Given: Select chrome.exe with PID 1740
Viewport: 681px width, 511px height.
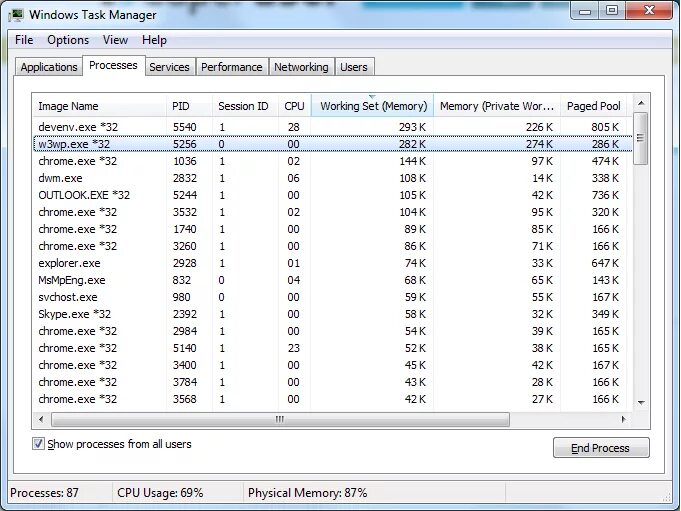Looking at the screenshot, I should tap(333, 229).
